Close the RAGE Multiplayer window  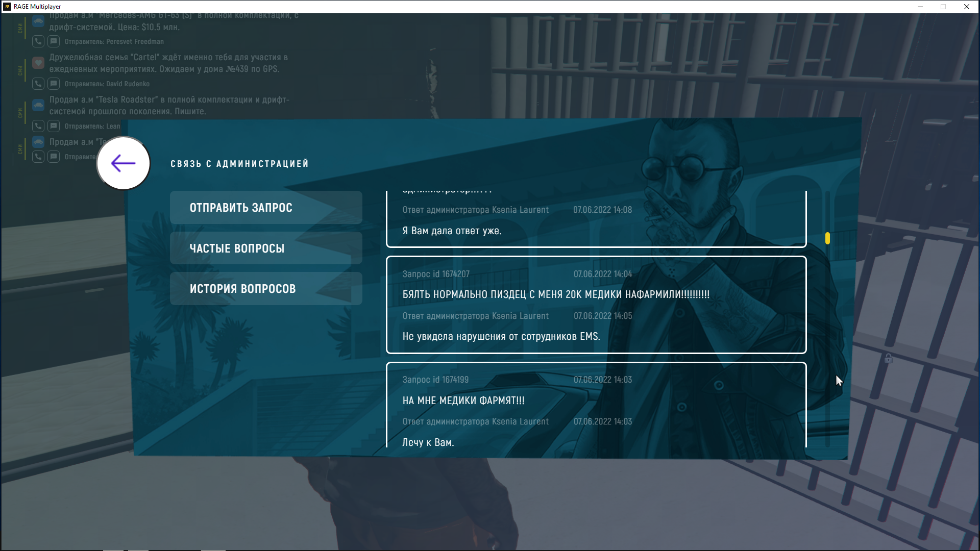pos(967,7)
